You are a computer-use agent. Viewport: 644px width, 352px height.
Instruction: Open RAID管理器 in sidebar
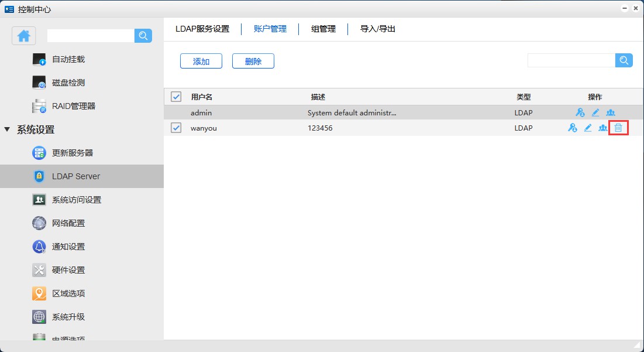pyautogui.click(x=73, y=106)
